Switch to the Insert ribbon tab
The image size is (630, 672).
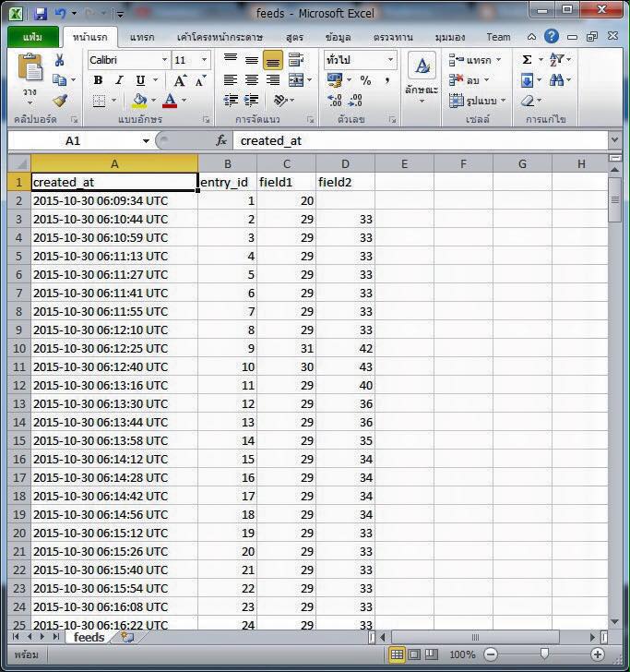(142, 37)
